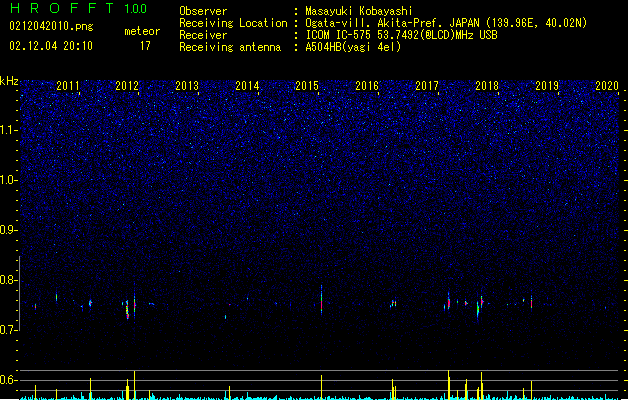629x400 pixels.
Task: Click the ICOM IC-575 53.7492 MHz USB text
Action: [401, 35]
